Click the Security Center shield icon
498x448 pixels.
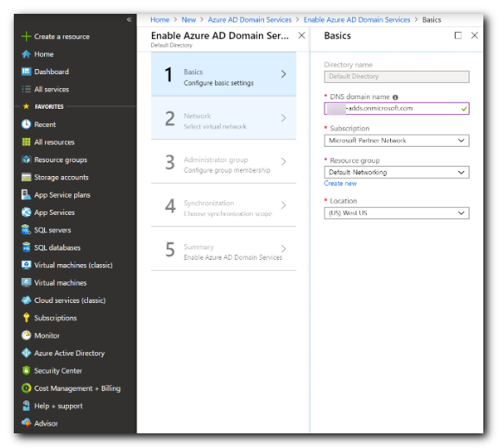(x=26, y=370)
